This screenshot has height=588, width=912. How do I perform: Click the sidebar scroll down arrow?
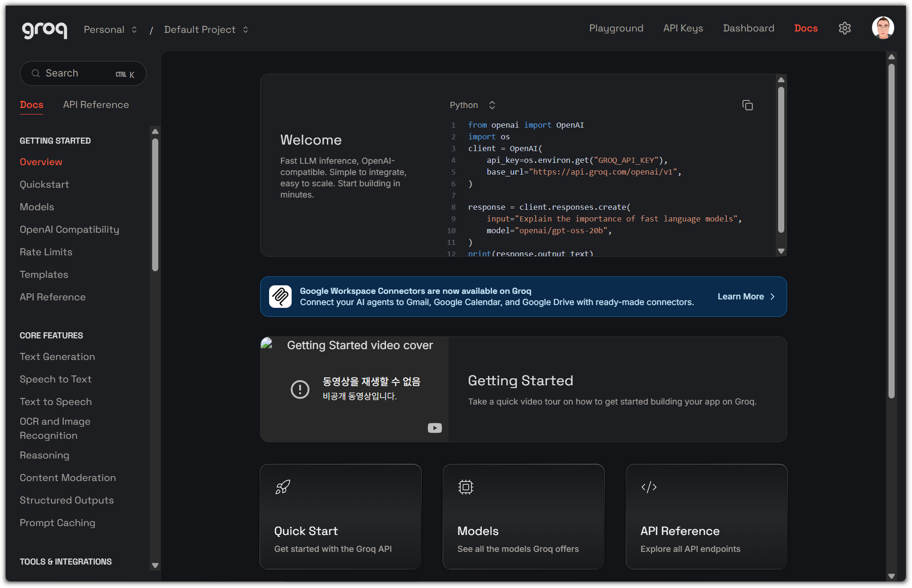[155, 565]
